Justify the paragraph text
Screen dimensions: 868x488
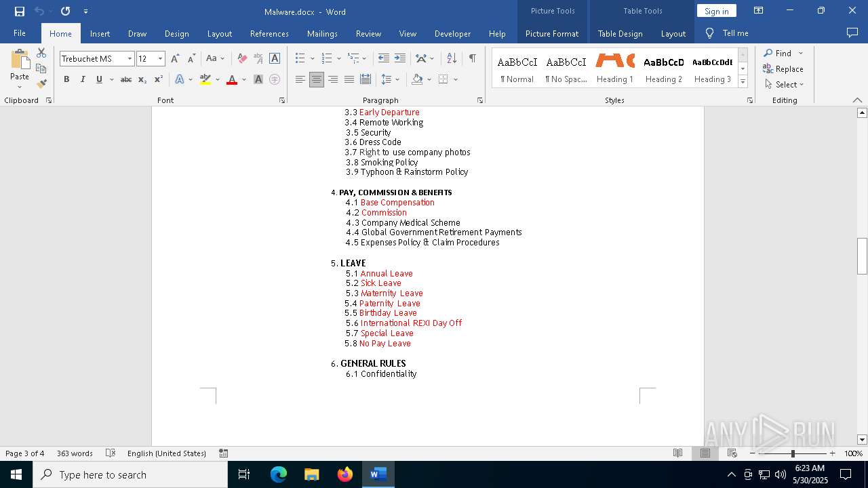click(349, 80)
